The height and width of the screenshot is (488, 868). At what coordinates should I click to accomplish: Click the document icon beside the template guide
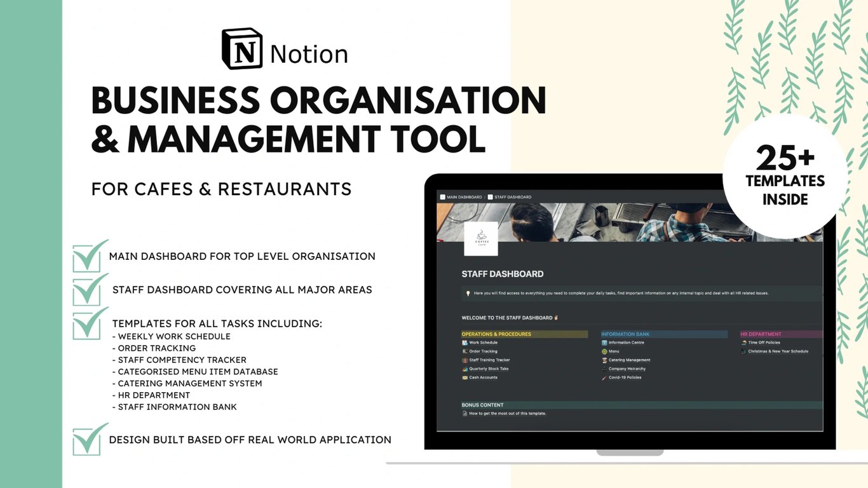pyautogui.click(x=465, y=414)
